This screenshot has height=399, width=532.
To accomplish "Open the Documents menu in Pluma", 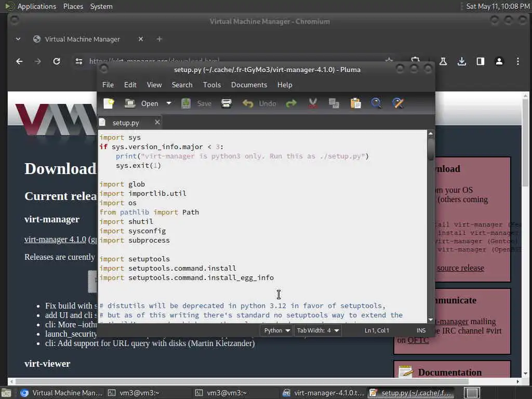I will (249, 85).
